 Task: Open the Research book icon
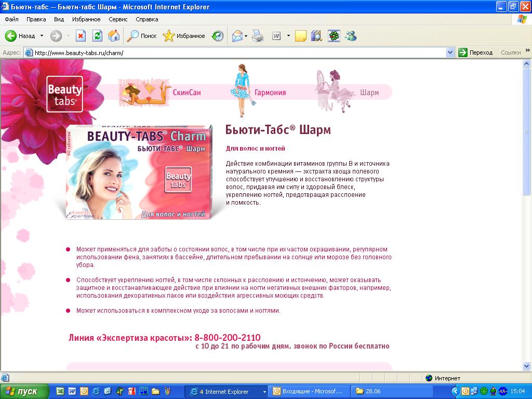[x=316, y=36]
